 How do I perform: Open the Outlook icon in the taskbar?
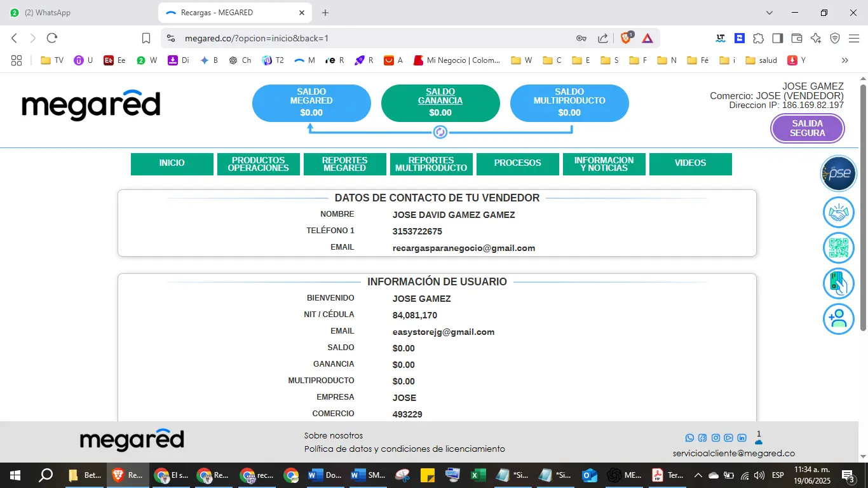(x=590, y=475)
